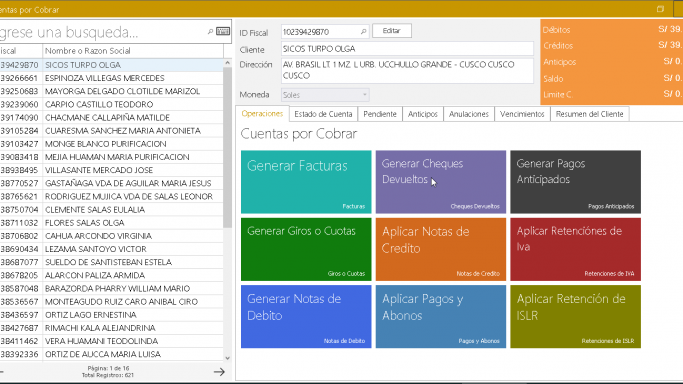Click the client list scroll-up arrow

[227, 63]
